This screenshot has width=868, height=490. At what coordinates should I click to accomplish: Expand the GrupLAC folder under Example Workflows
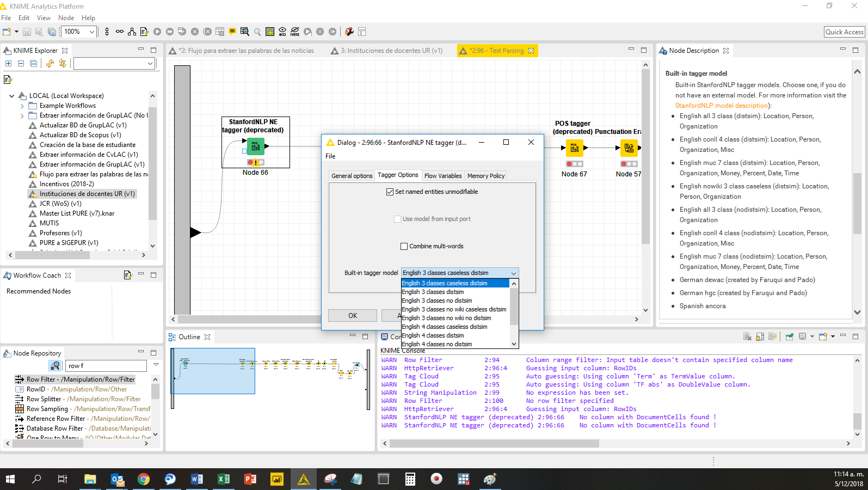point(22,115)
